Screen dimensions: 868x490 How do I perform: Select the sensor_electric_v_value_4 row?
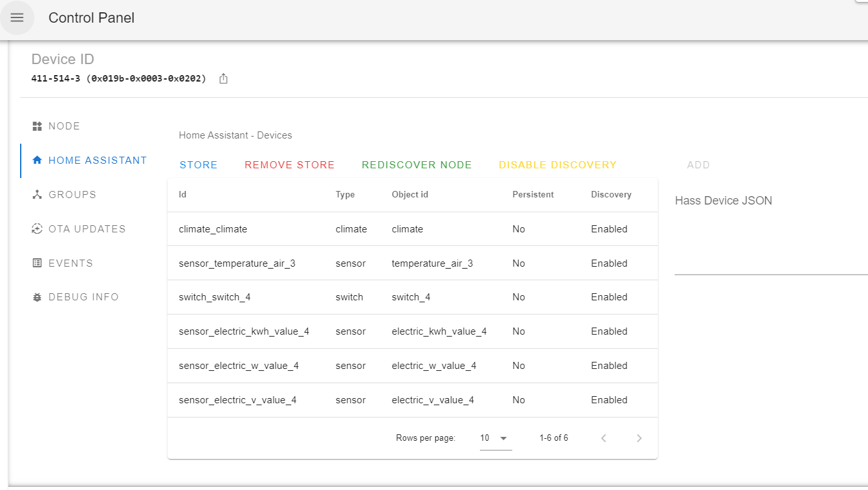click(413, 400)
